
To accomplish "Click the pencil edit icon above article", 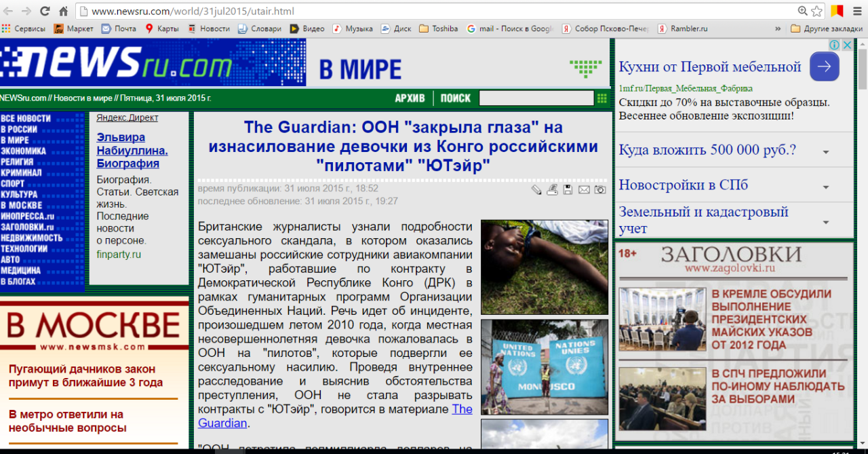I will point(536,190).
